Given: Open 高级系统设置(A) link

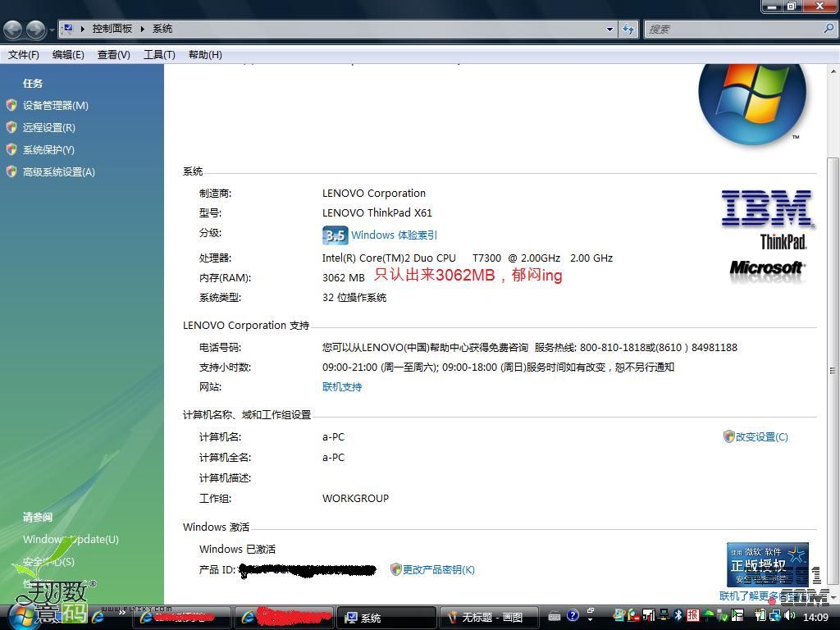Looking at the screenshot, I should pyautogui.click(x=58, y=171).
